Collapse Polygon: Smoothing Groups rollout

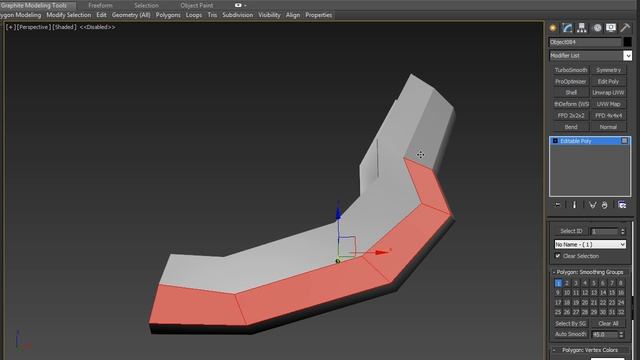coord(590,272)
